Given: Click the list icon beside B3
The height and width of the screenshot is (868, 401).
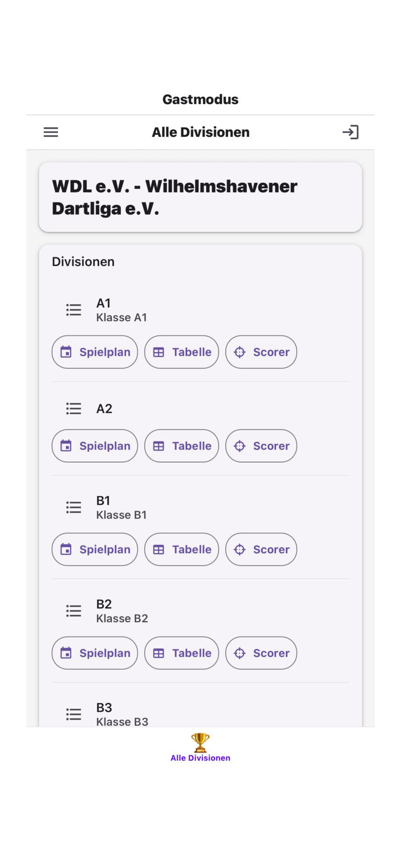Looking at the screenshot, I should pyautogui.click(x=74, y=714).
